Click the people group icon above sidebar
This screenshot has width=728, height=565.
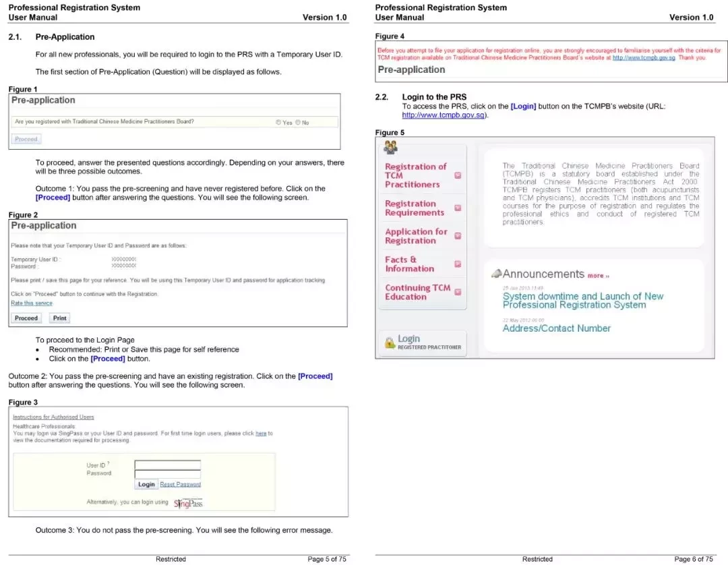point(390,147)
